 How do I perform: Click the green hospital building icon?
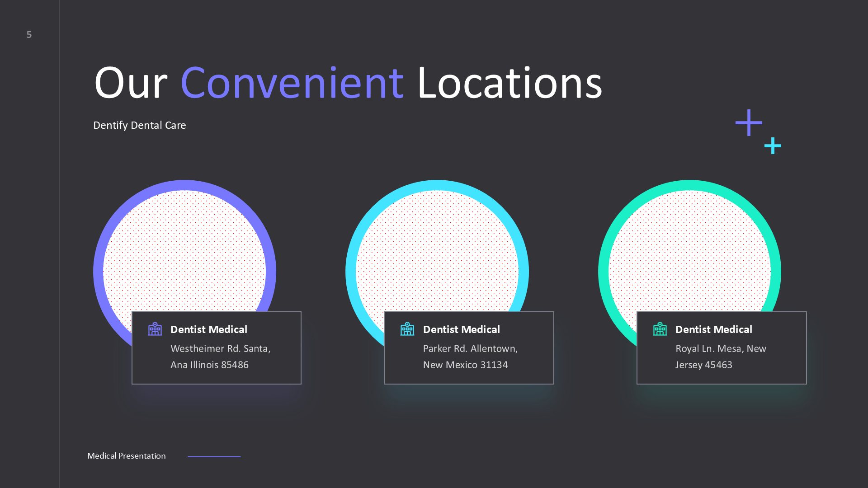(x=660, y=329)
